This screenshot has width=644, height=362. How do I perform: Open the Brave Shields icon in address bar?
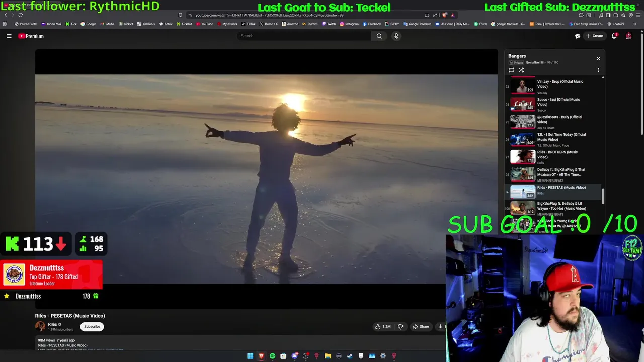coord(444,15)
